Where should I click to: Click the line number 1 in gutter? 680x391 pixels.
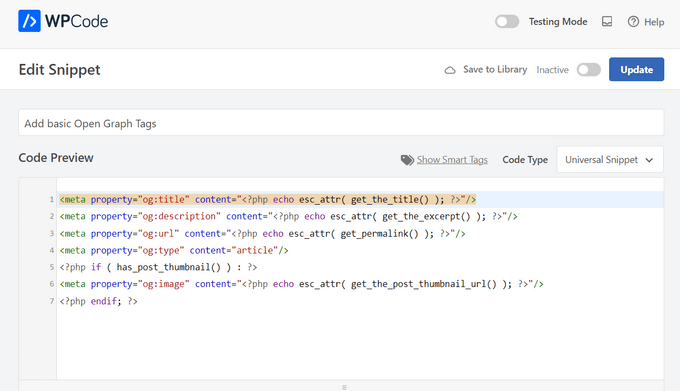coord(51,199)
